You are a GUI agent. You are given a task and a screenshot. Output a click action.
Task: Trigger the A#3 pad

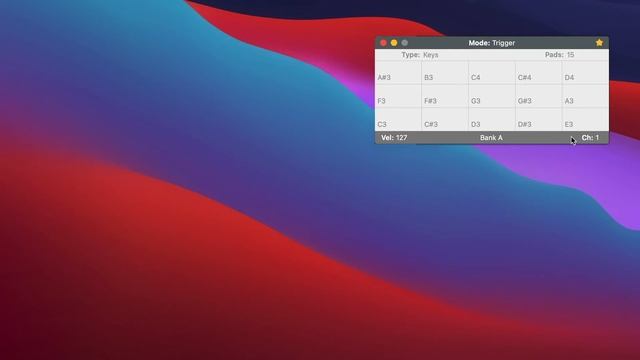398,73
